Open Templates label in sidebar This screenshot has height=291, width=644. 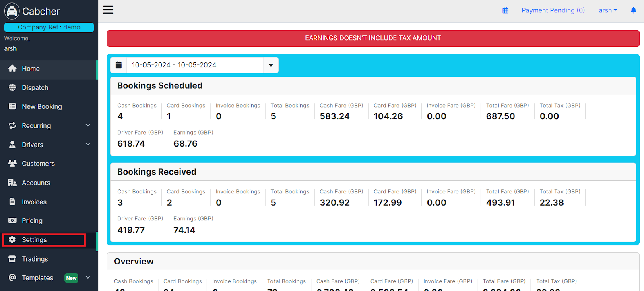[x=37, y=278]
